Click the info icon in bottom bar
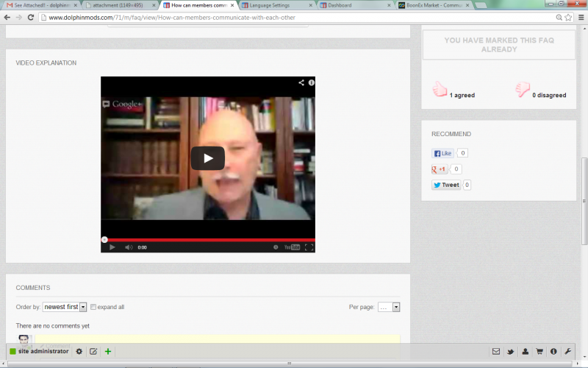 553,352
